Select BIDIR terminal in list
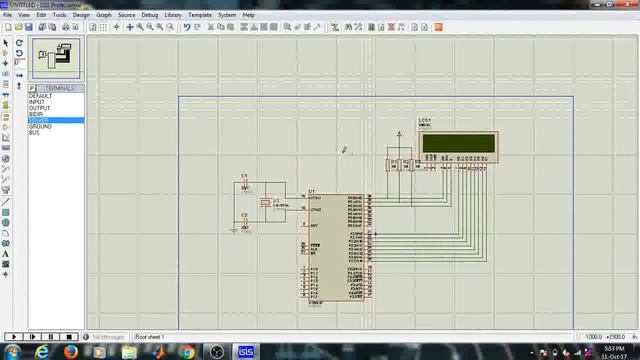640x360 pixels. 56,114
